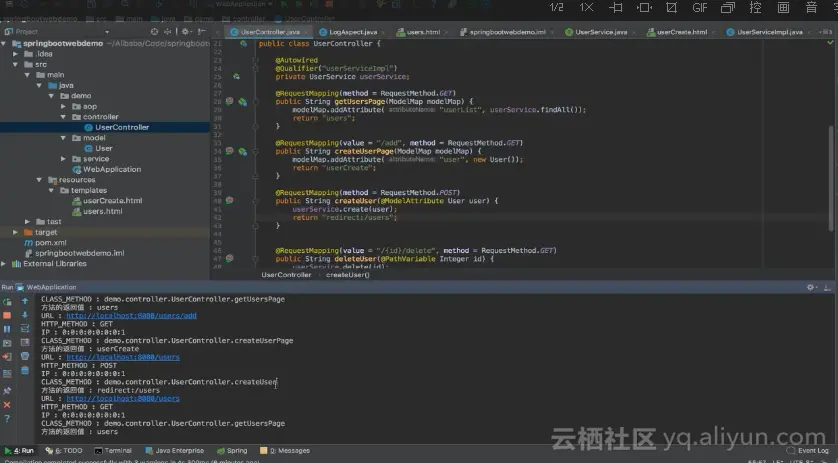Image resolution: width=838 pixels, height=463 pixels.
Task: Collapse the src folder
Action: tap(15, 64)
